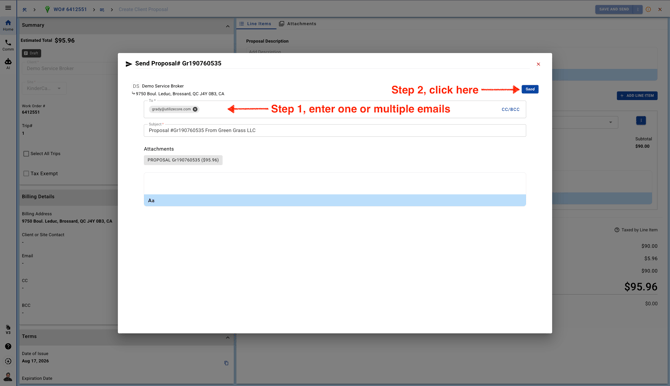Image resolution: width=670 pixels, height=386 pixels.
Task: Open the PROPOSAL Gr190760535 attachment chip
Action: [x=183, y=160]
